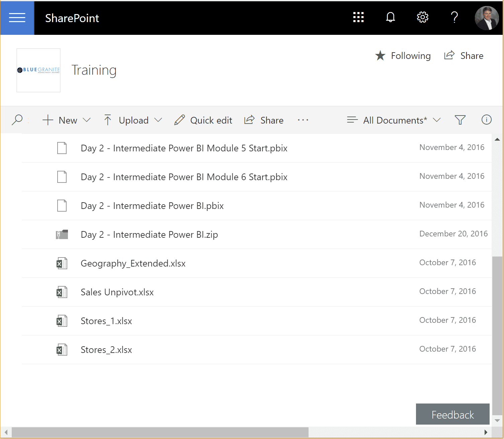Click the Blue Granite site logo

(38, 70)
